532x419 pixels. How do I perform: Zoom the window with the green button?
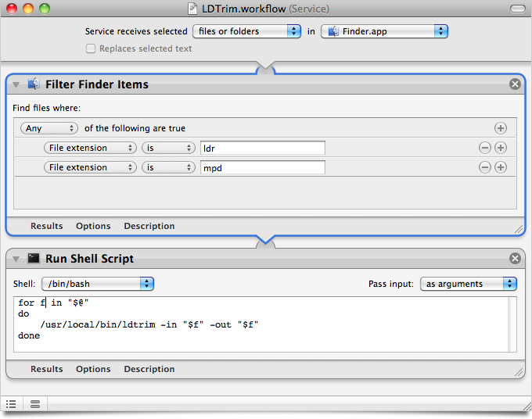tap(45, 9)
